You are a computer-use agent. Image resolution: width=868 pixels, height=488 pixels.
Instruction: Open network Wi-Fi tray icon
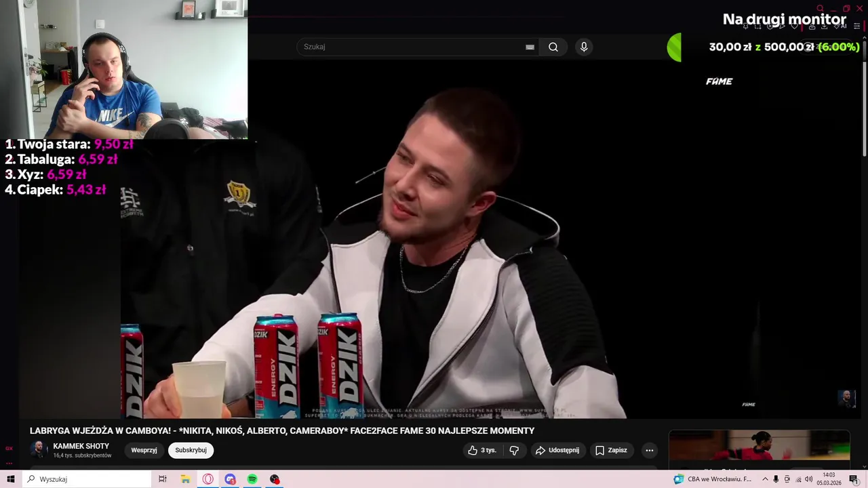pyautogui.click(x=798, y=479)
